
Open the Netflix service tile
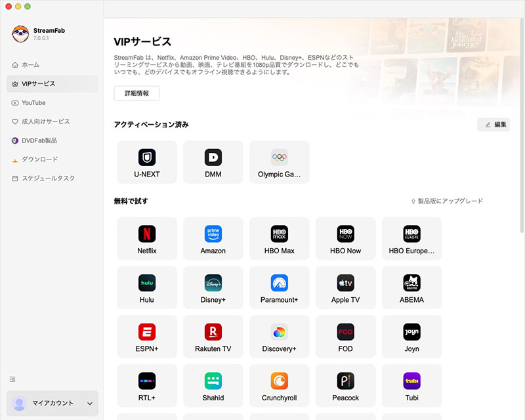pos(147,240)
